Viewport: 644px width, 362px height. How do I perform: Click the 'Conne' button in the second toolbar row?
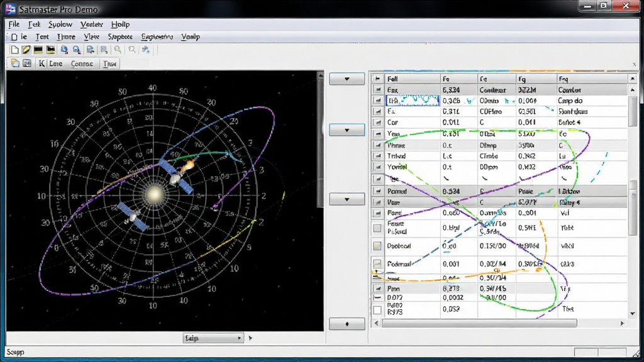(x=82, y=63)
